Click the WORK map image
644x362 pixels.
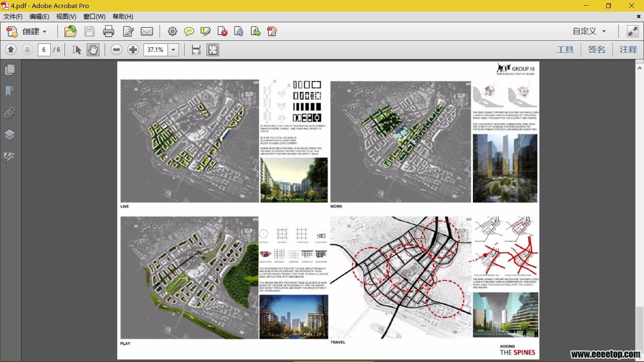[400, 142]
